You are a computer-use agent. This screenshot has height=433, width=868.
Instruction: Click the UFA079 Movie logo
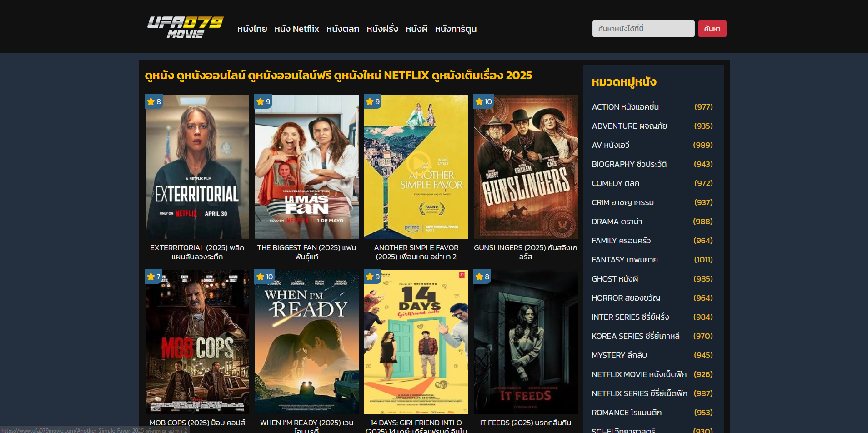[x=185, y=27]
